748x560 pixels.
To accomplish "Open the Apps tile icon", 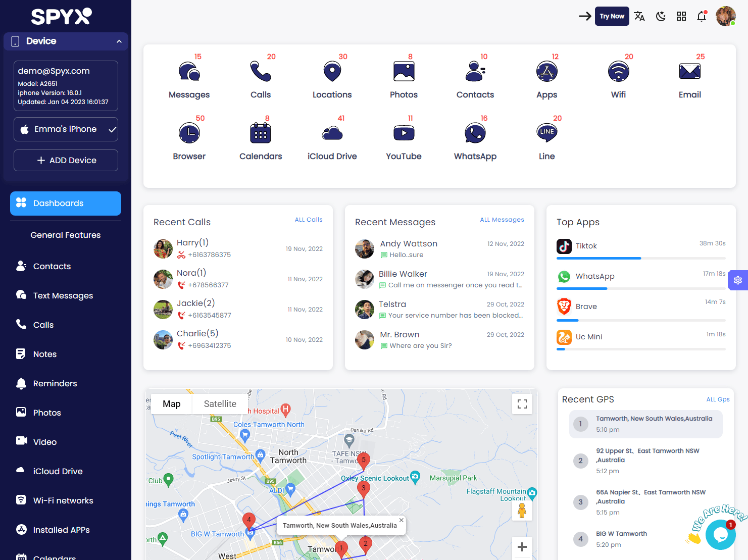I will click(547, 72).
